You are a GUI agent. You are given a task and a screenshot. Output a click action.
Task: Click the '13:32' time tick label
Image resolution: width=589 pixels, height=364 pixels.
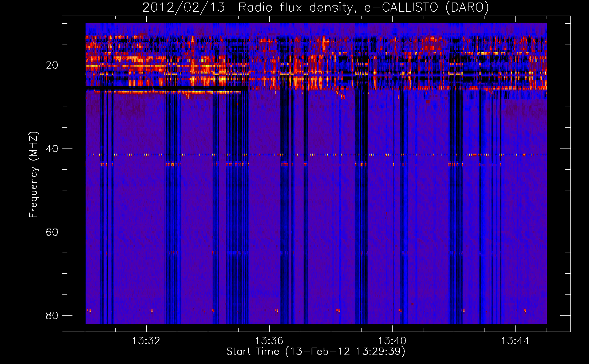coord(146,341)
